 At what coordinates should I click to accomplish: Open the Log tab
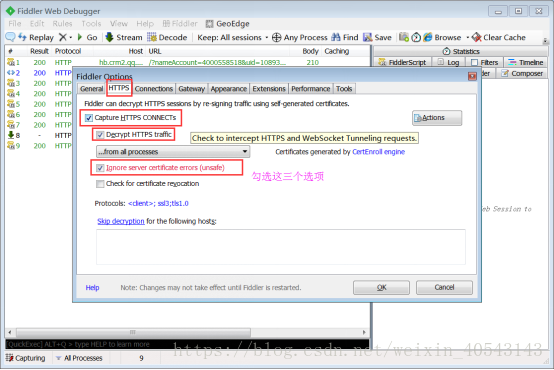coord(449,62)
